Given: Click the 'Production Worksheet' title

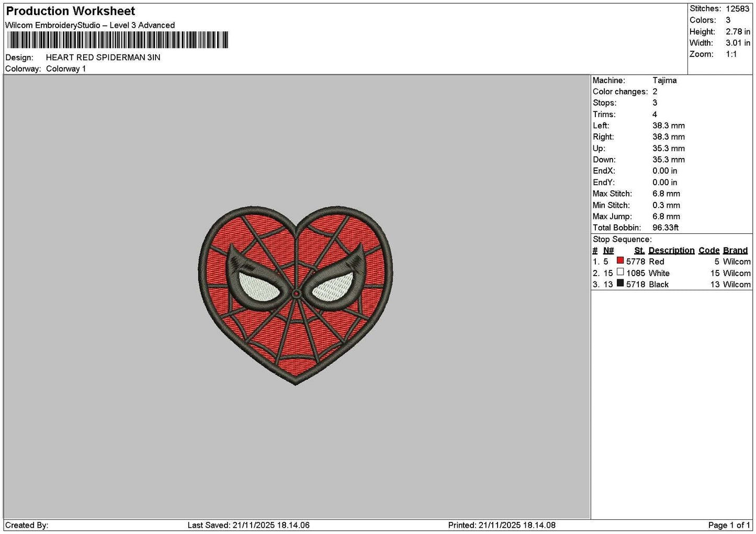Looking at the screenshot, I should 71,11.
